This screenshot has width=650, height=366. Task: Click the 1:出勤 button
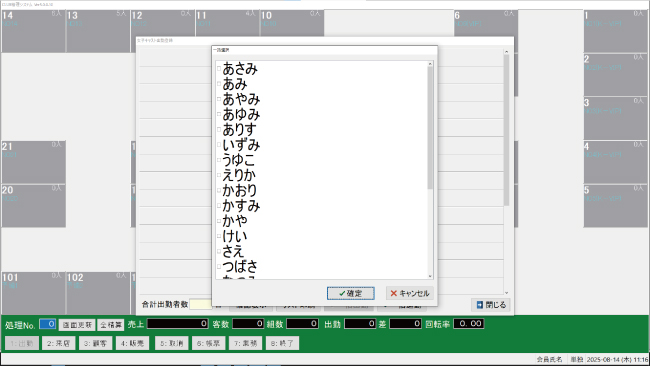click(22, 343)
